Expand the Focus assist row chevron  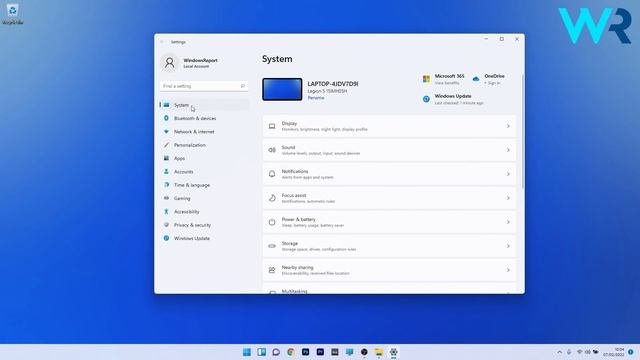click(x=508, y=198)
